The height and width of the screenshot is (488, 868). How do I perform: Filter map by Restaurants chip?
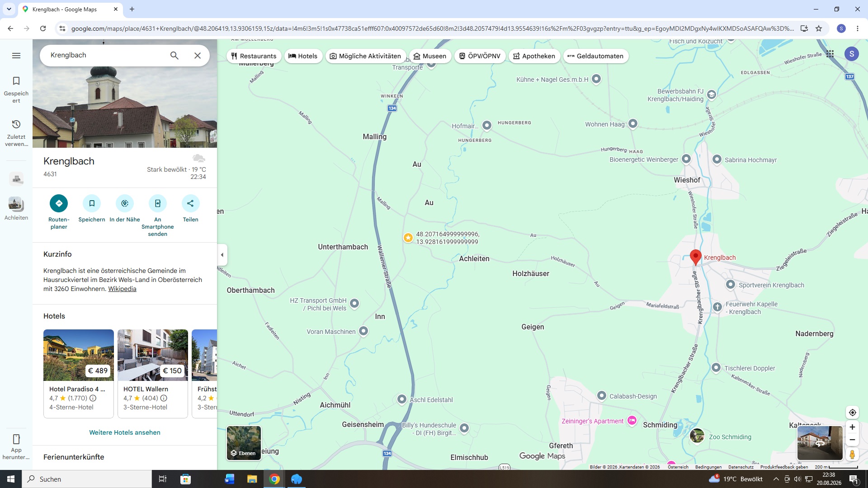[254, 56]
